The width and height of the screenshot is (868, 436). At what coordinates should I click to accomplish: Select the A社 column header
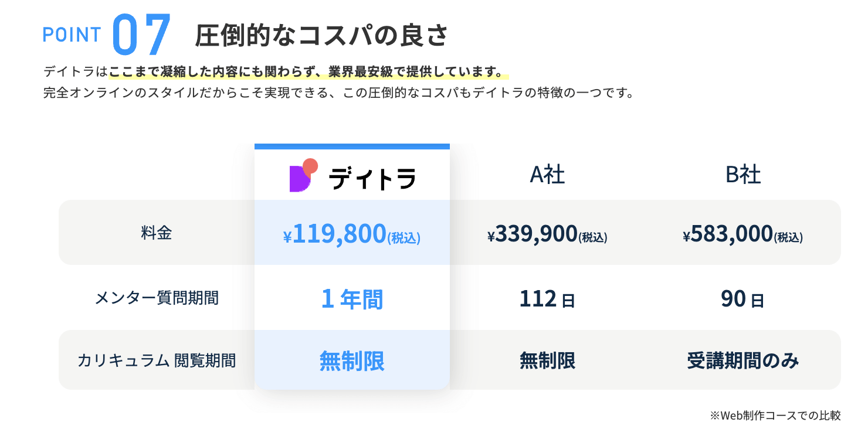tap(547, 175)
